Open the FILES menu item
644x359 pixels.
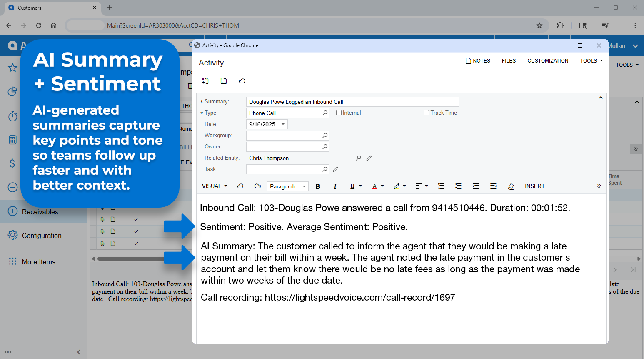[509, 61]
